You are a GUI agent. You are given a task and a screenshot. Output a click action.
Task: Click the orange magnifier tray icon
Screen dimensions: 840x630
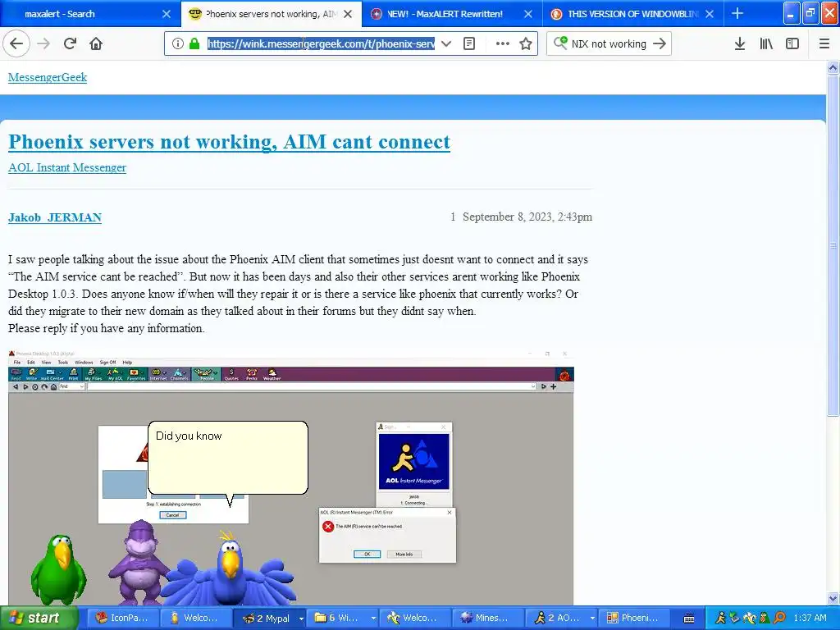coord(779,618)
